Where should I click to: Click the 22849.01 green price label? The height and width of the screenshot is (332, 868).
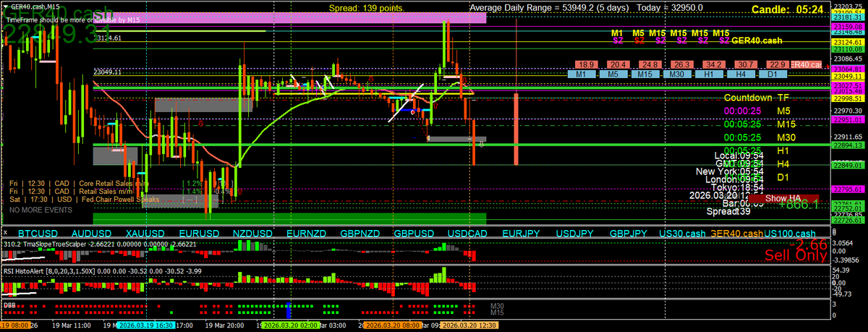point(847,165)
